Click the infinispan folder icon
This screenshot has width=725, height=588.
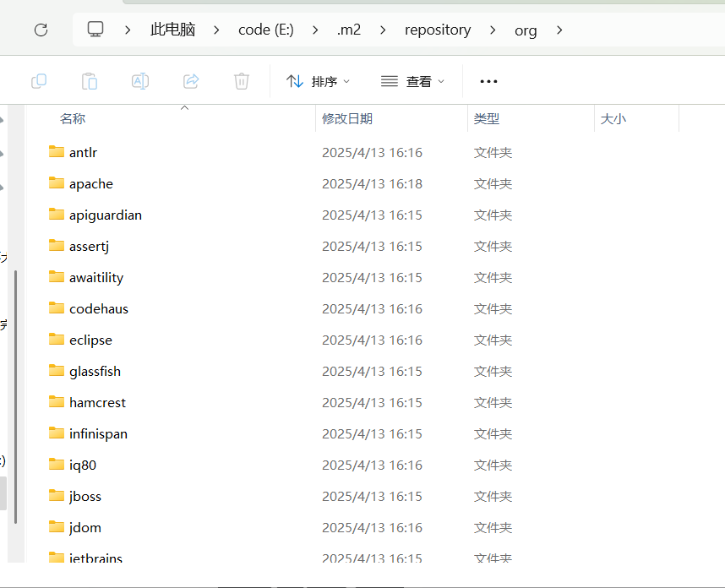57,433
